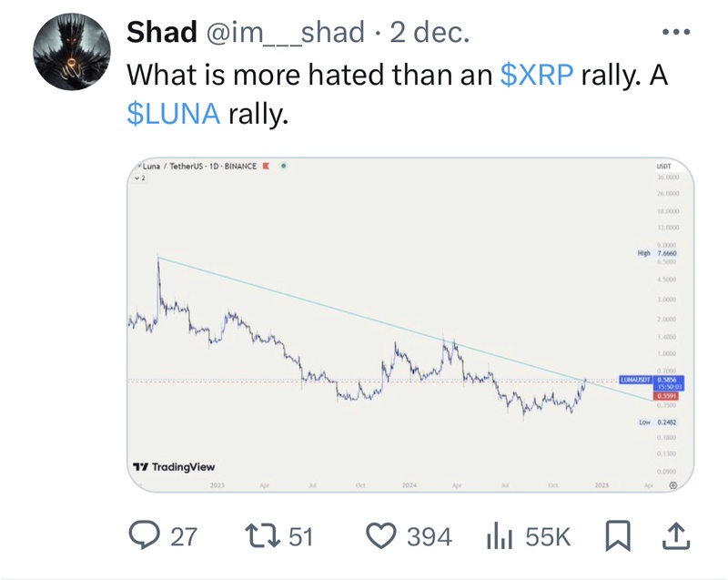This screenshot has width=728, height=580.
Task: Expand the indicator legend chevron on chart
Action: (138, 178)
